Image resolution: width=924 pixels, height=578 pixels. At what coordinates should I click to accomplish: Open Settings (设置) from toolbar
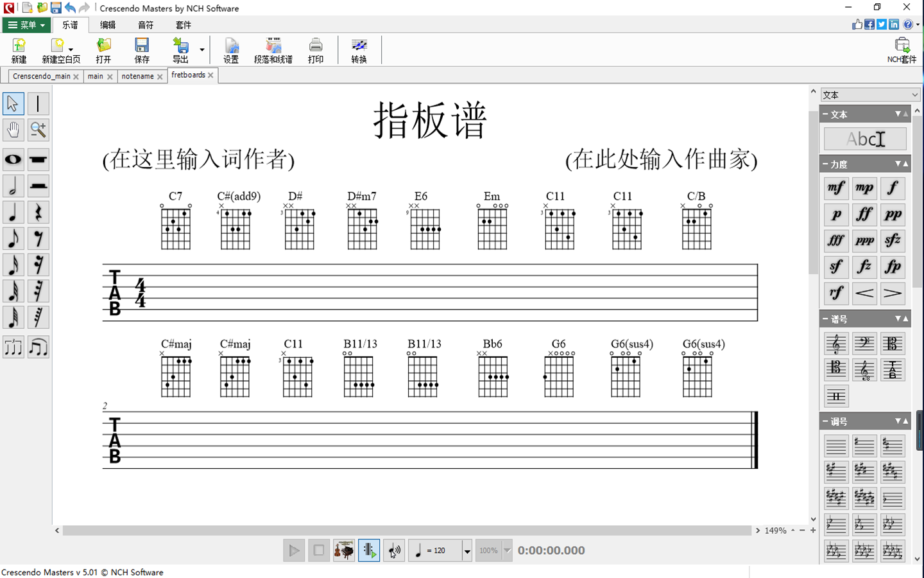pyautogui.click(x=231, y=50)
